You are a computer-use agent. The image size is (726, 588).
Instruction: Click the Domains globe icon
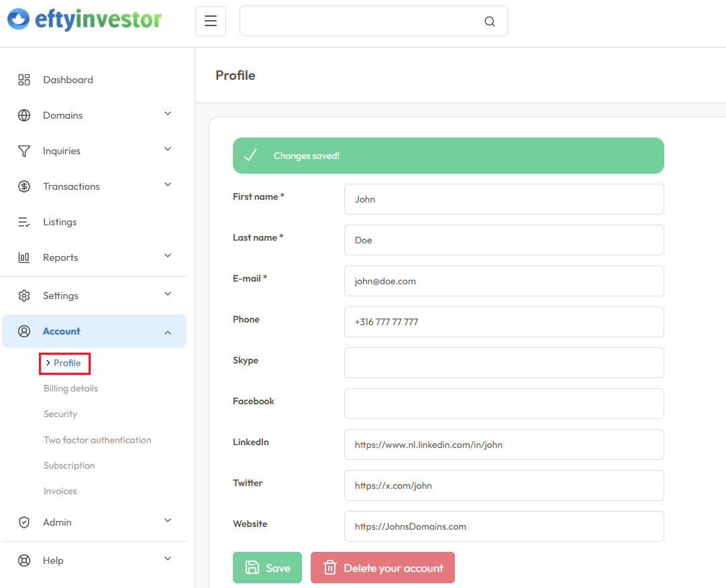24,115
